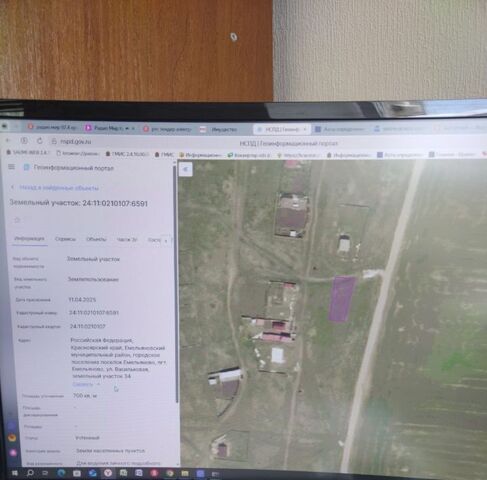Image resolution: width=487 pixels, height=480 pixels.
Task: Add the land plot to favorites (star)
Action: 17,220
